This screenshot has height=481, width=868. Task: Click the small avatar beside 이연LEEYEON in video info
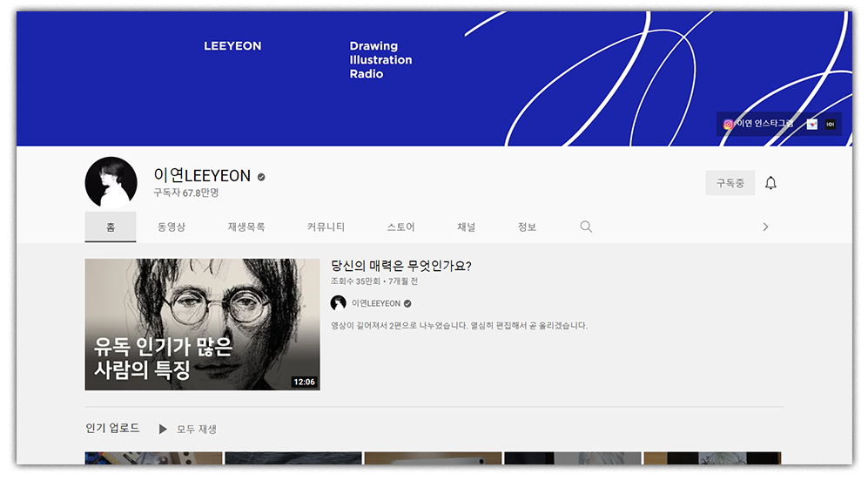(338, 303)
